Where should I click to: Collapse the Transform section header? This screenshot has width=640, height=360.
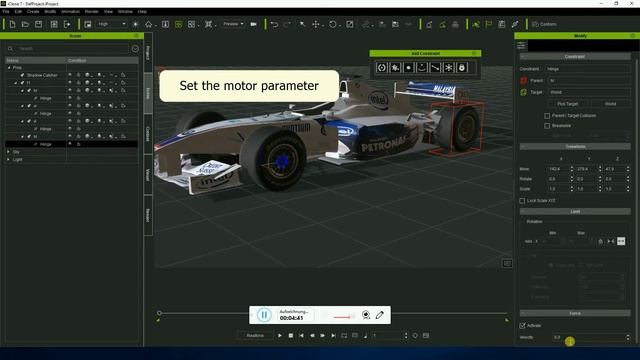pos(575,147)
